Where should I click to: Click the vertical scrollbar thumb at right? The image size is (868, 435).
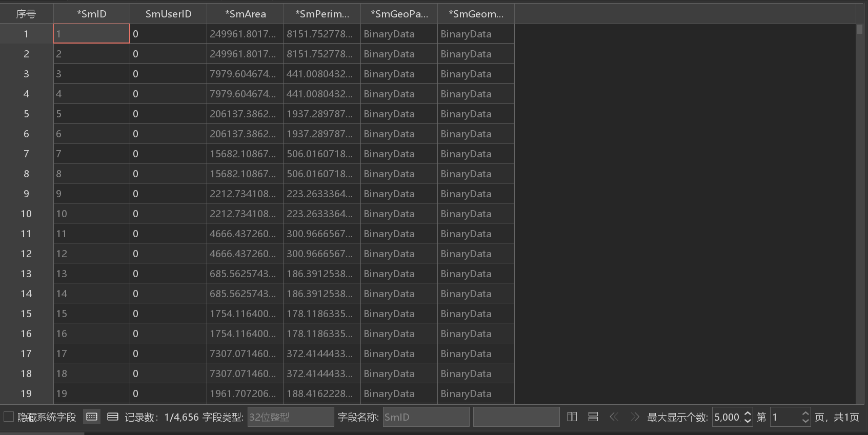pos(860,29)
